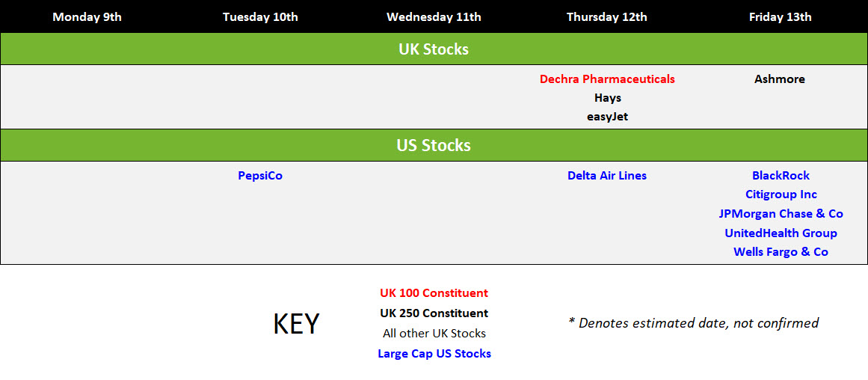The height and width of the screenshot is (380, 868).
Task: Click the Hays stock entry
Action: [x=608, y=98]
